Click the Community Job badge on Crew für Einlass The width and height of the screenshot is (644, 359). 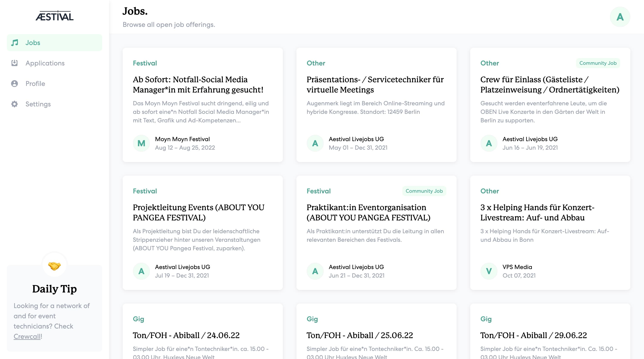[598, 63]
